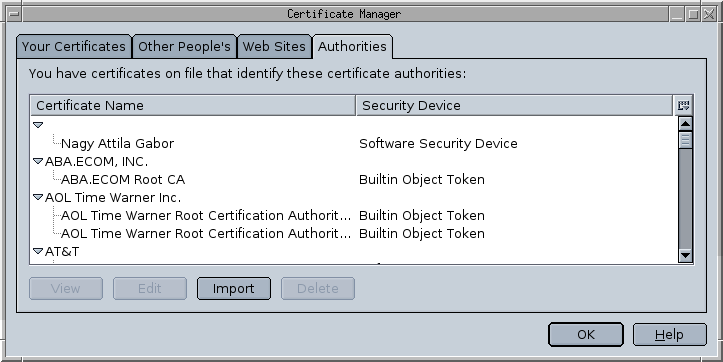Click the Software Security Device cell
This screenshot has height=362, width=723.
click(438, 143)
